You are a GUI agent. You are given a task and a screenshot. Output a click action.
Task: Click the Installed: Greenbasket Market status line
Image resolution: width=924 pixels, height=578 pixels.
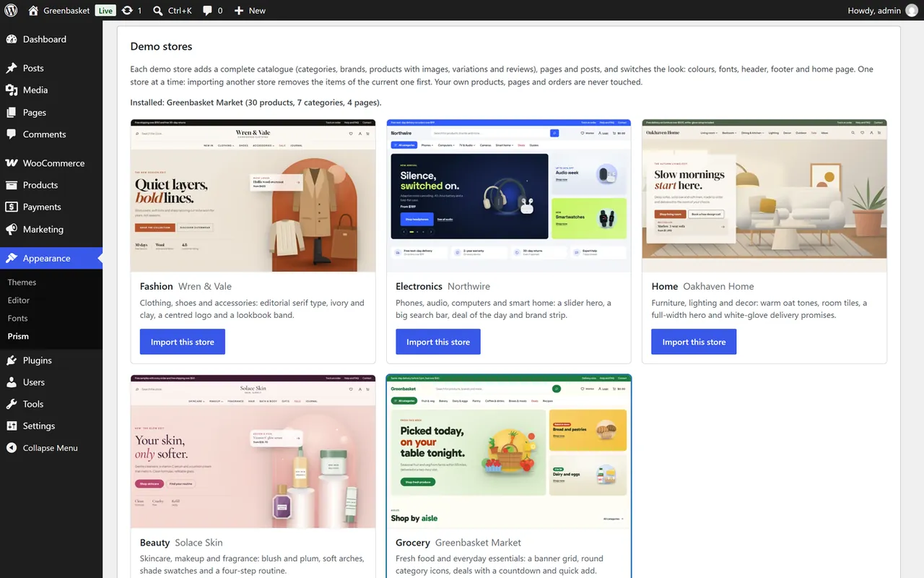256,103
